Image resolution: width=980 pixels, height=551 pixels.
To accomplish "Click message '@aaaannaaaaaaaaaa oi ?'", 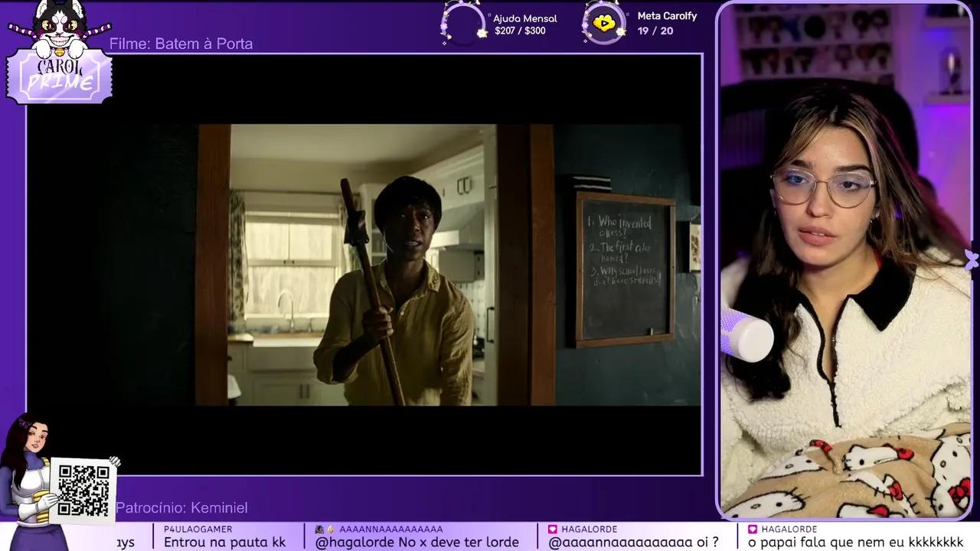I will click(x=633, y=542).
